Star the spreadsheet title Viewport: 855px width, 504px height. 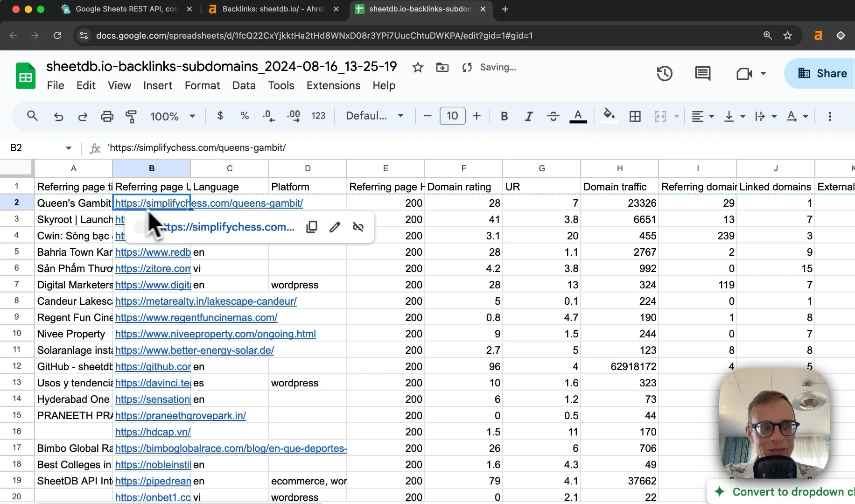point(417,68)
